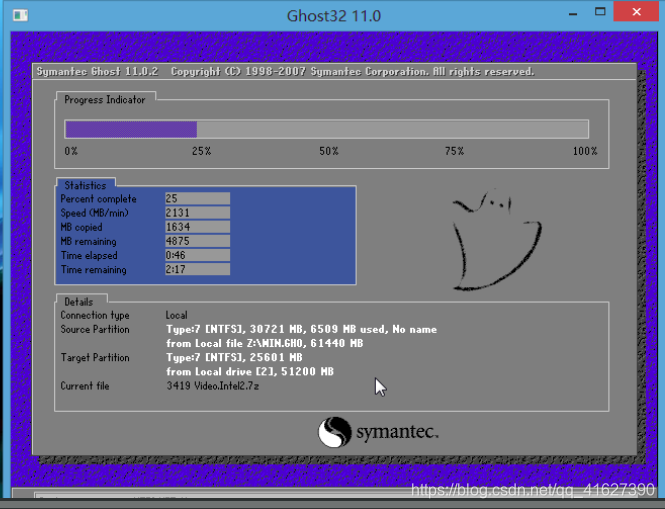The image size is (665, 509).
Task: Select the Progress Indicator panel label
Action: pos(105,100)
